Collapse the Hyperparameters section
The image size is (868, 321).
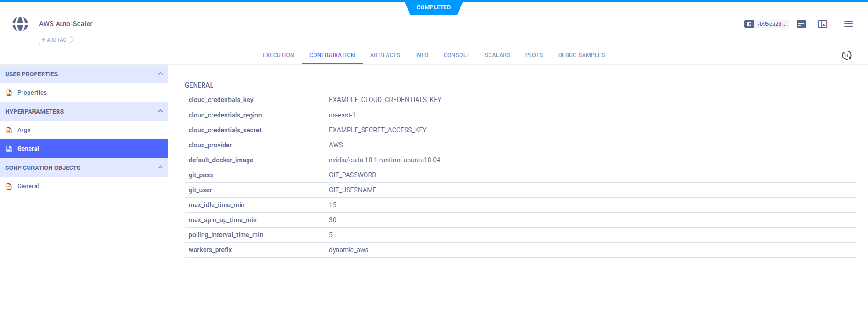coord(160,111)
